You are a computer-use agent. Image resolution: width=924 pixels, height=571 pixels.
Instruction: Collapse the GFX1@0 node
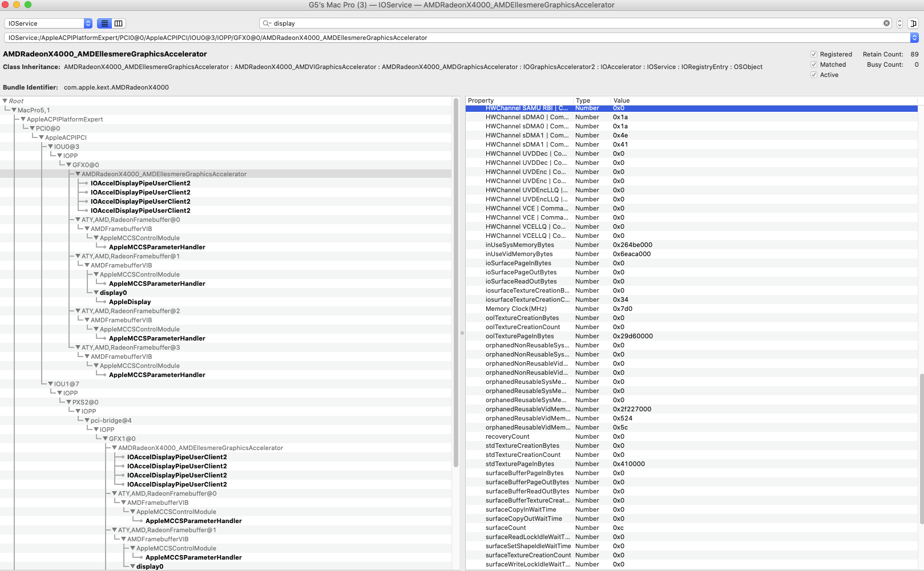coord(106,439)
